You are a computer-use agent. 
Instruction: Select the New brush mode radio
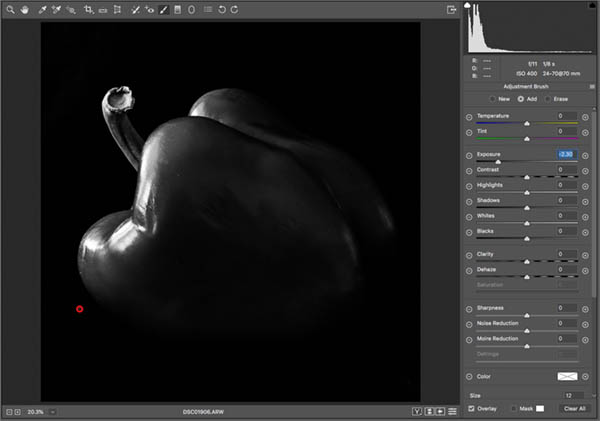click(491, 99)
